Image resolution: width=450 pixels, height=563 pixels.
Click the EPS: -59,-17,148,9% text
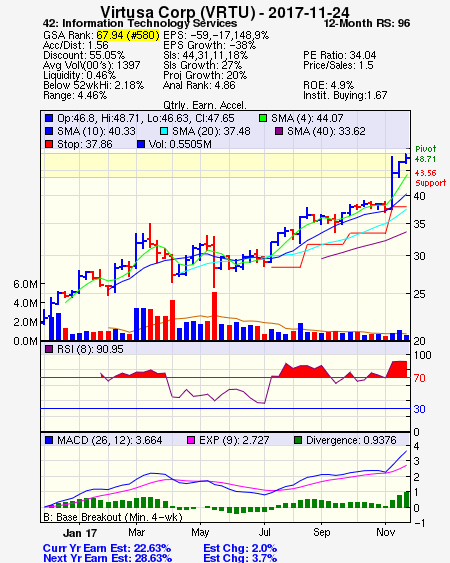[216, 35]
